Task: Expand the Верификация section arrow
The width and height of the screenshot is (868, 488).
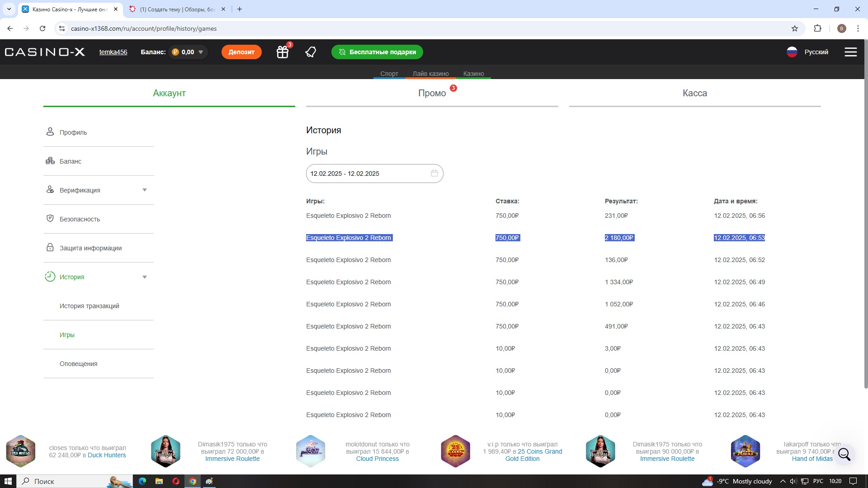Action: tap(145, 190)
